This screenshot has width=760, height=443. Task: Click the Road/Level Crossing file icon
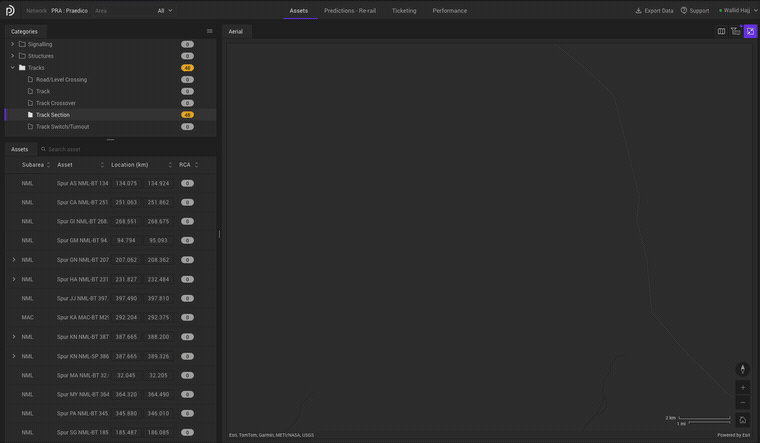[31, 79]
